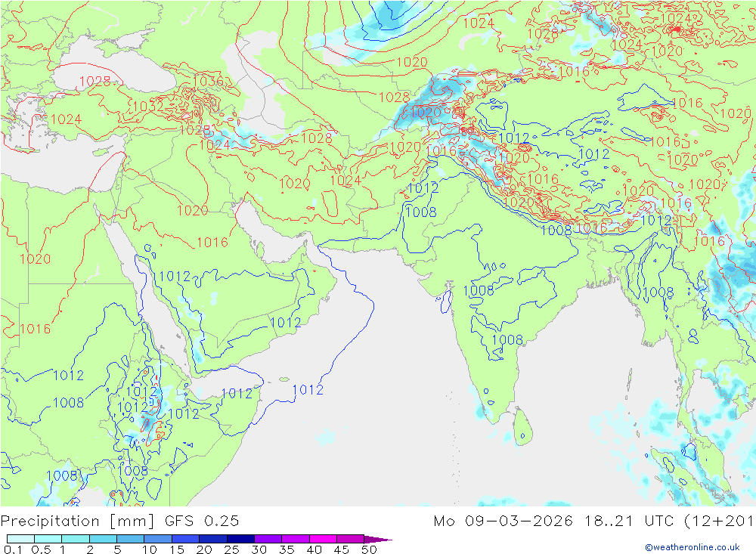Image resolution: width=756 pixels, height=554 pixels.
Task: Click the 25–30 mm navy legend swatch
Action: tap(240, 539)
